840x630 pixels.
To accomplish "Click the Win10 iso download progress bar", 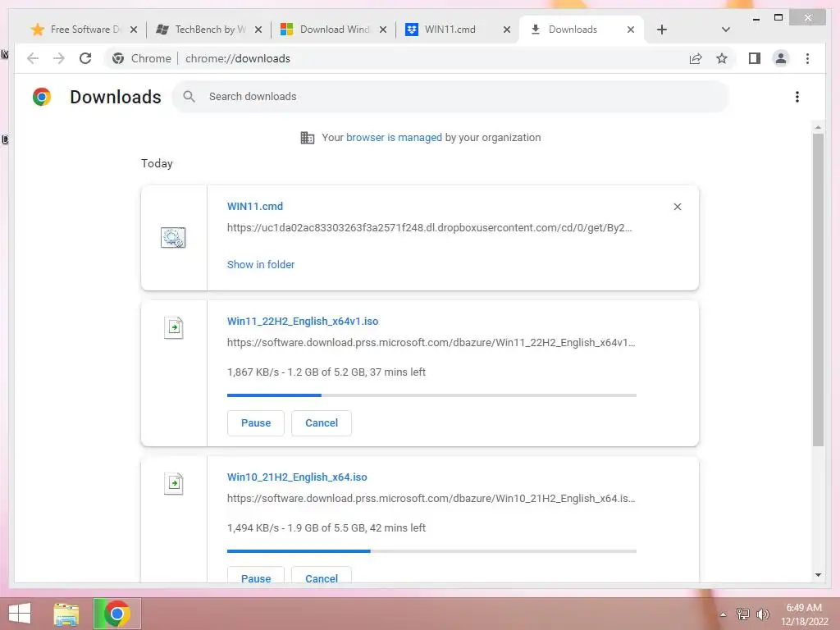I will 431,551.
